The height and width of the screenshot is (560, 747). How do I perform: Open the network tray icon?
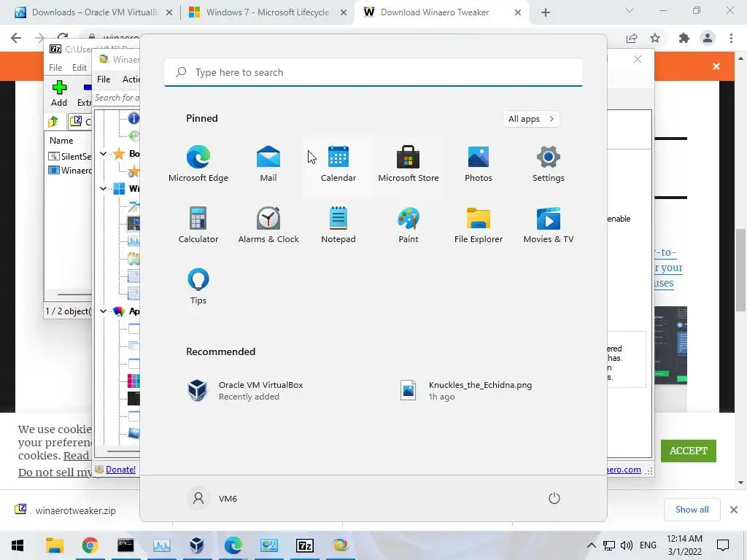pos(609,545)
